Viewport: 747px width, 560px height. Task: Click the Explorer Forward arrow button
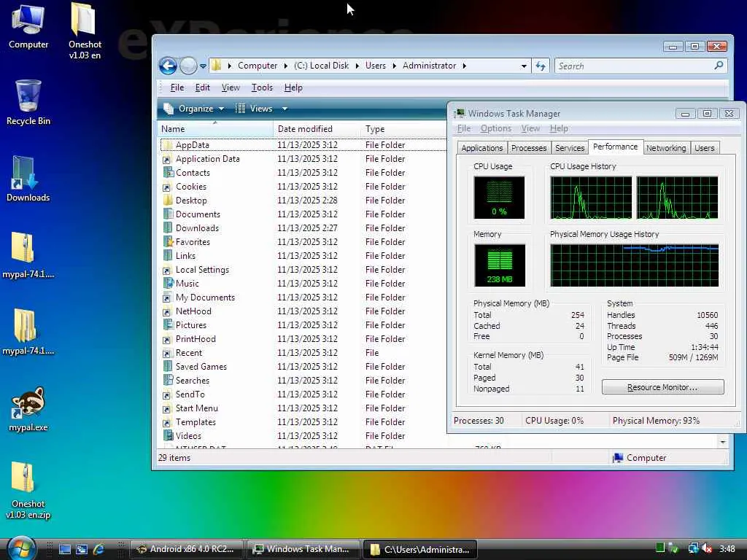click(x=188, y=66)
